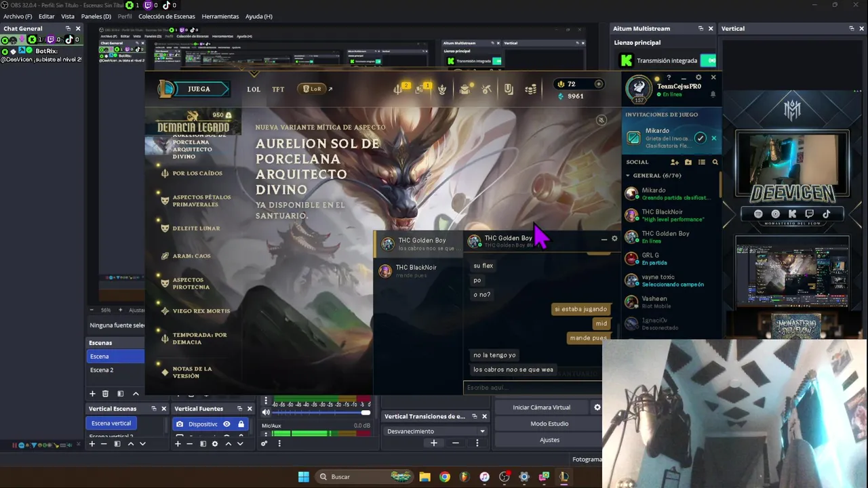Add a transition with the plus button
The height and width of the screenshot is (488, 868).
pyautogui.click(x=434, y=443)
